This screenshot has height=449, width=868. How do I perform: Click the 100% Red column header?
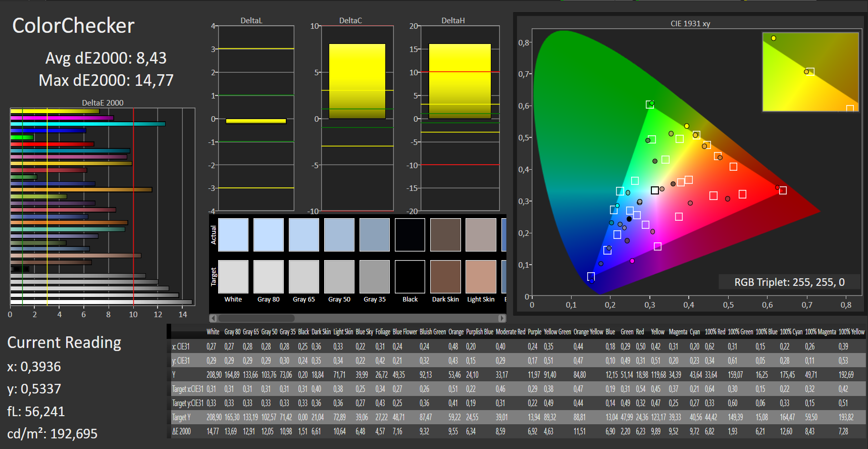[x=715, y=332]
